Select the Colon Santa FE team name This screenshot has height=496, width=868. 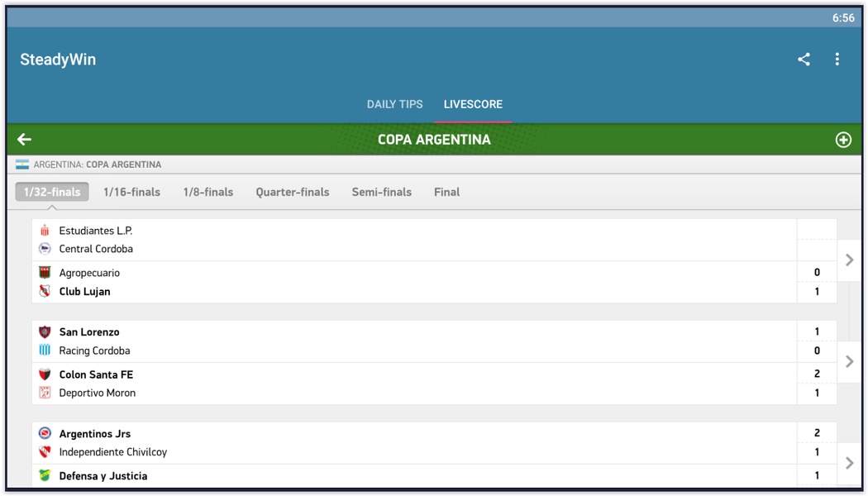pos(97,374)
